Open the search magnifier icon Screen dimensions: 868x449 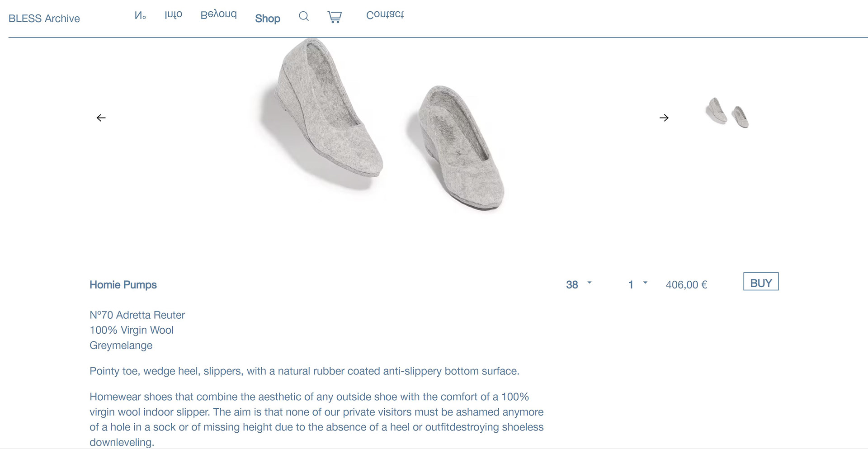coord(304,17)
